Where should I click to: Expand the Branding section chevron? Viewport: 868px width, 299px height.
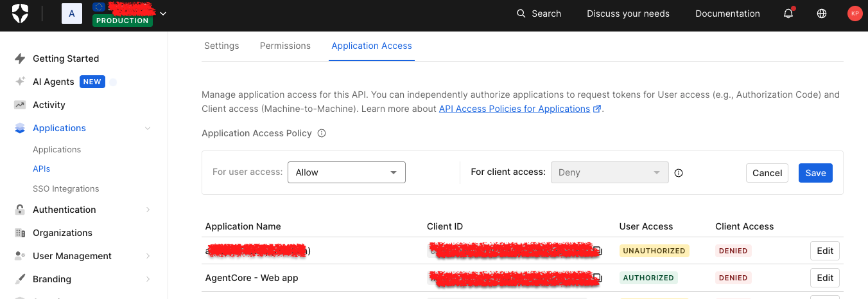148,279
